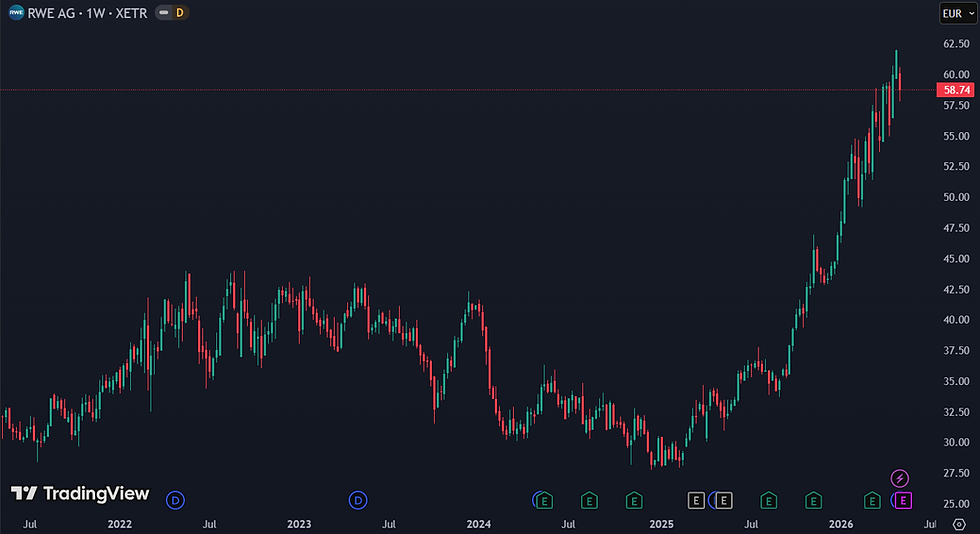The height and width of the screenshot is (534, 980).
Task: Click the dividend D marker near 2022
Action: pos(175,500)
